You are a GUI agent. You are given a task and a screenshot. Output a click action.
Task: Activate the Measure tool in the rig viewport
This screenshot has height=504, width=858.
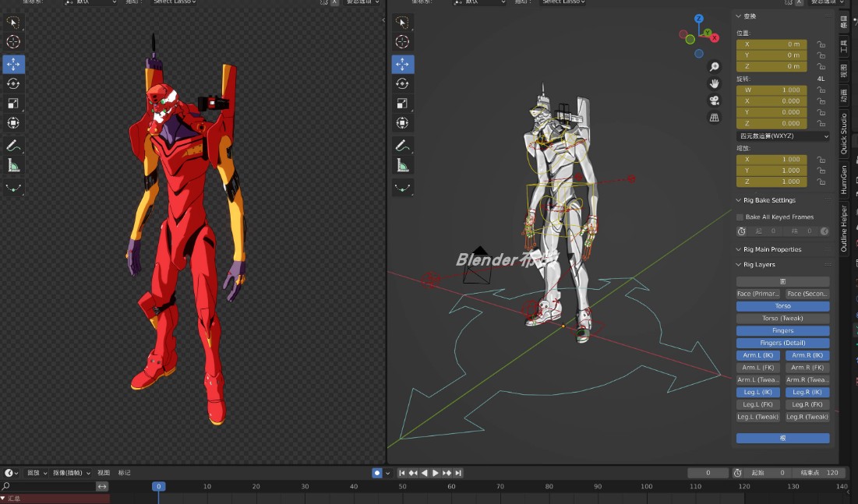tap(403, 165)
